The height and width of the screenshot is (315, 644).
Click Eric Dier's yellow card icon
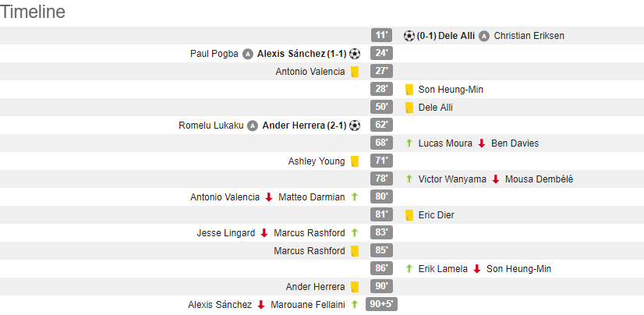point(409,215)
